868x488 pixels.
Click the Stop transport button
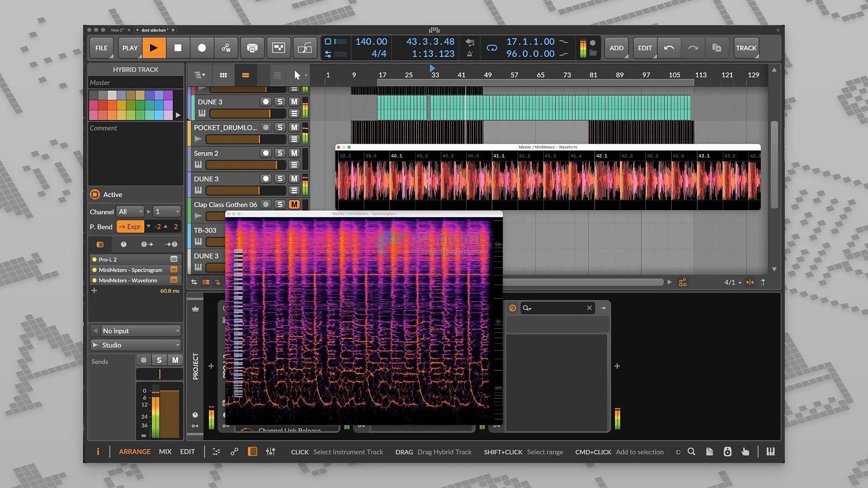pyautogui.click(x=178, y=48)
